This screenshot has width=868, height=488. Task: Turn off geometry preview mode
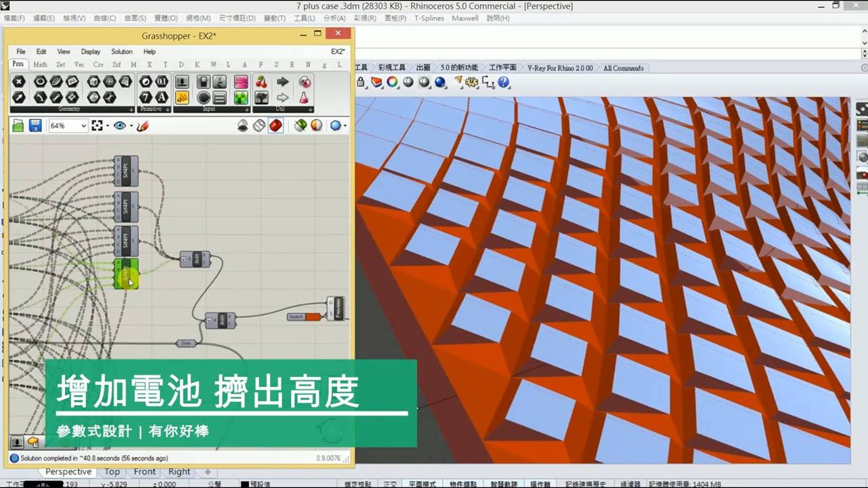[243, 125]
